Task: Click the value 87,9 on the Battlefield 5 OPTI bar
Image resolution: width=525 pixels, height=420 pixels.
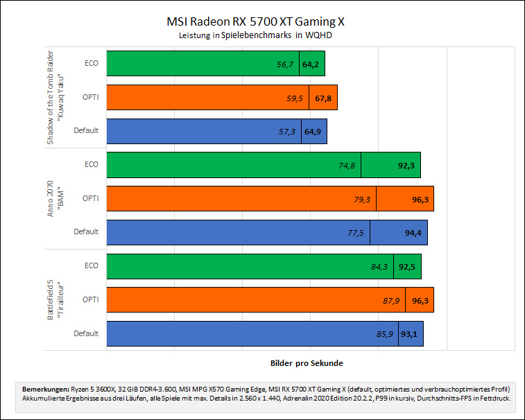Action: pyautogui.click(x=391, y=301)
